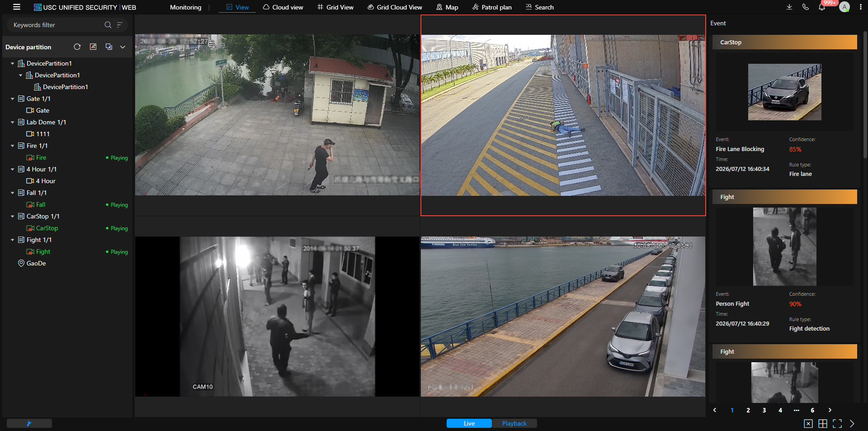The image size is (868, 431).
Task: Switch to Live mode
Action: 469,423
